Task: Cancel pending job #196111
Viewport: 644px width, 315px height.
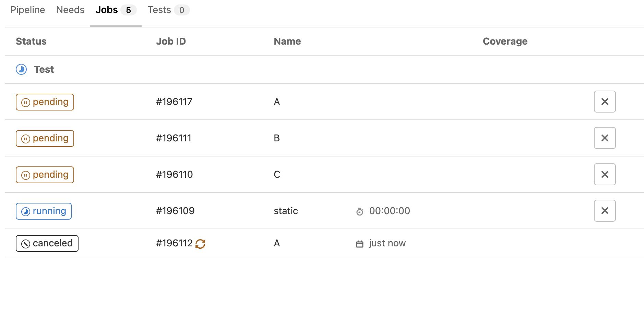Action: point(605,138)
